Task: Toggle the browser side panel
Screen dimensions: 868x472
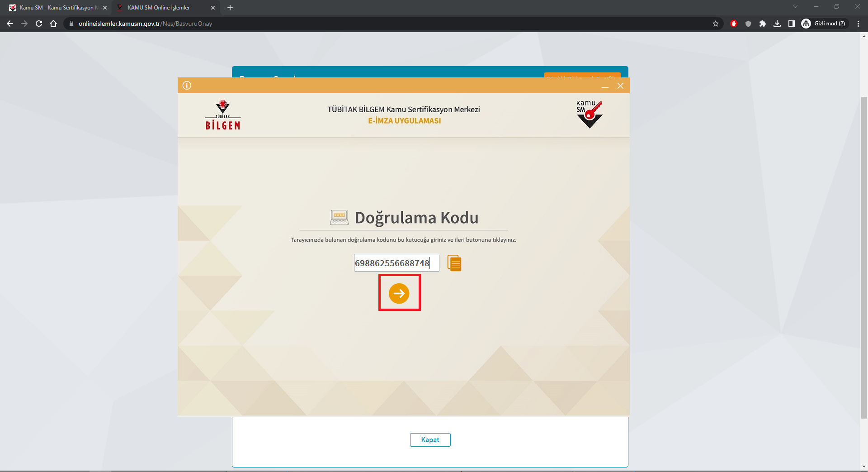Action: pyautogui.click(x=792, y=24)
